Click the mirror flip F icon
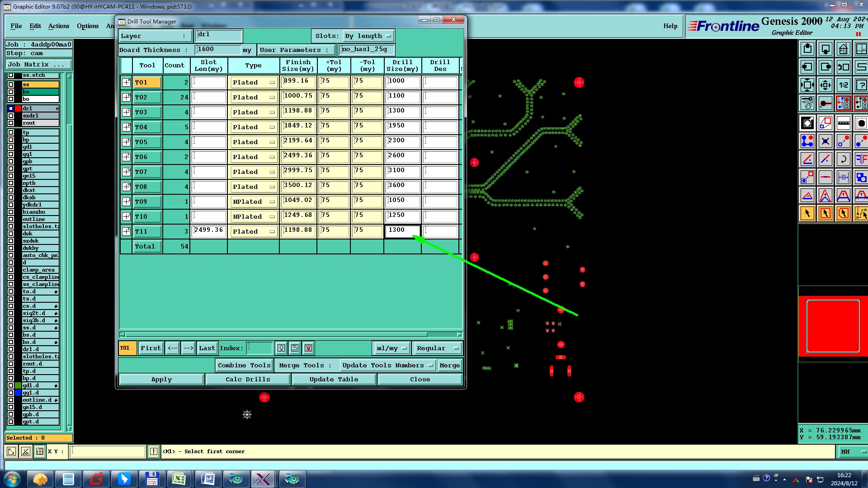Screen dimensions: 868x488 click(x=861, y=159)
